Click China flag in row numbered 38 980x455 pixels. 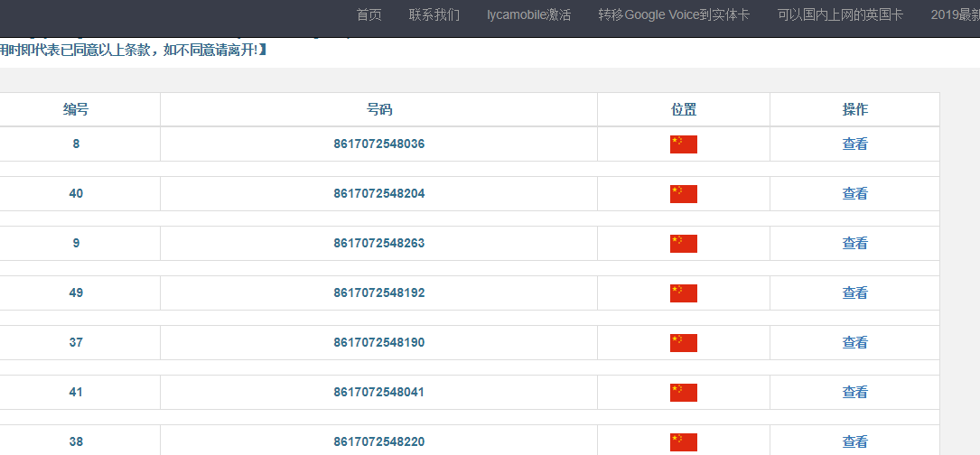point(683,441)
